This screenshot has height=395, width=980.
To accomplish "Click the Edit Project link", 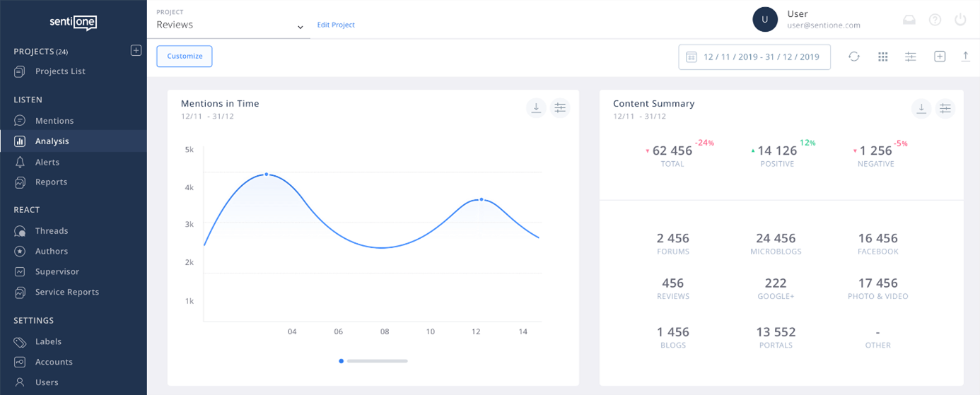I will (336, 25).
